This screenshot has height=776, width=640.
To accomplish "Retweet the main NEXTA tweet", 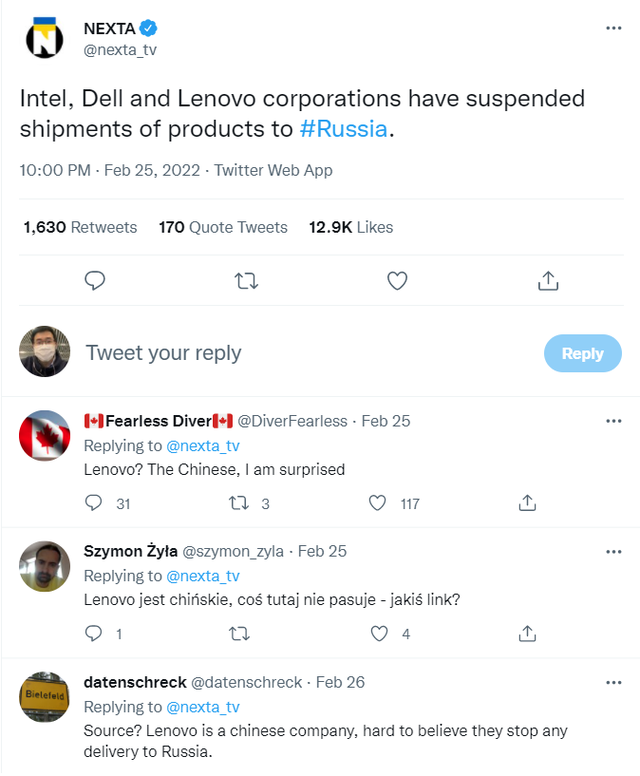I will 245,281.
